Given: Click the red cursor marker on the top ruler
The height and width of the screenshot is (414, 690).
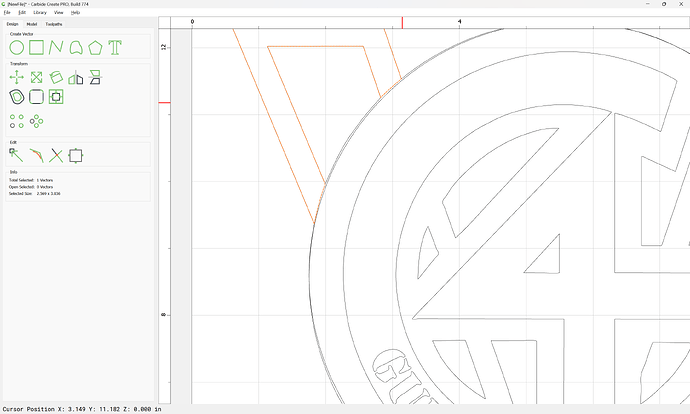Looking at the screenshot, I should [x=402, y=23].
